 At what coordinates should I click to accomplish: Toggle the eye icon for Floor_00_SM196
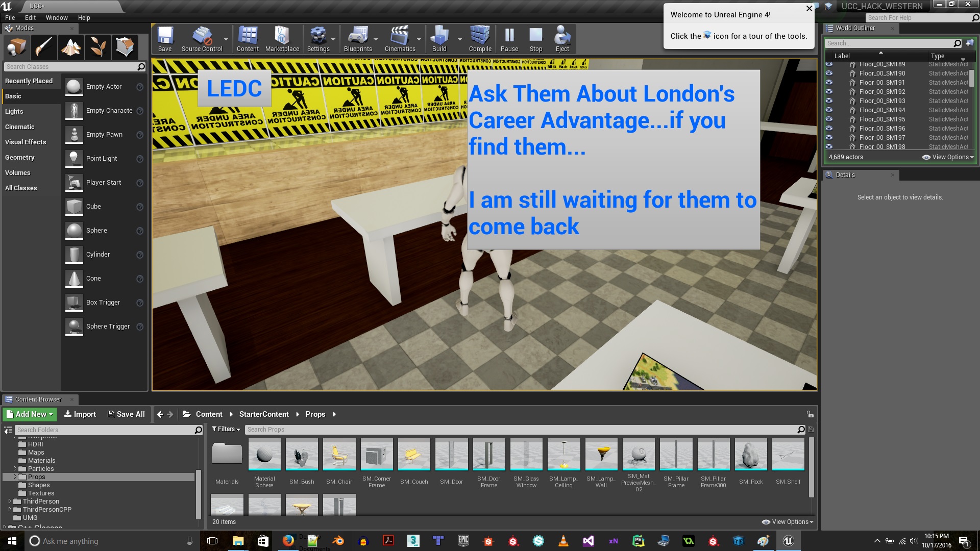[829, 129]
